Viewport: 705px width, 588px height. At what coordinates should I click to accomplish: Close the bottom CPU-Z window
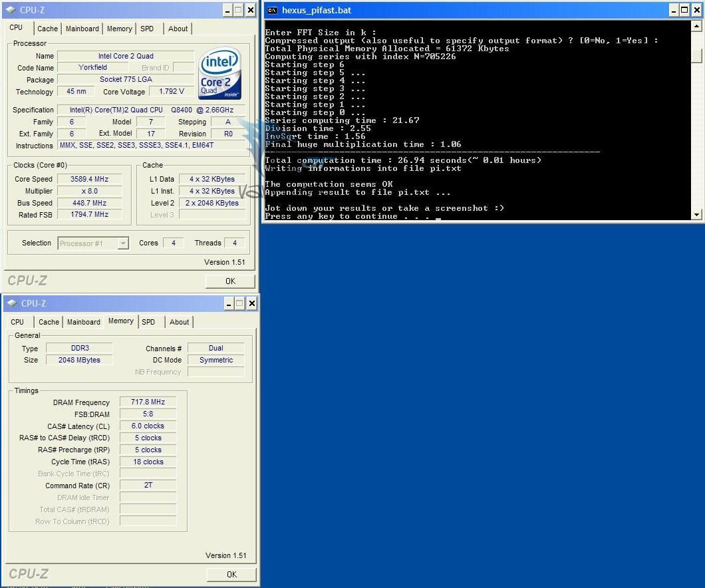(x=252, y=303)
